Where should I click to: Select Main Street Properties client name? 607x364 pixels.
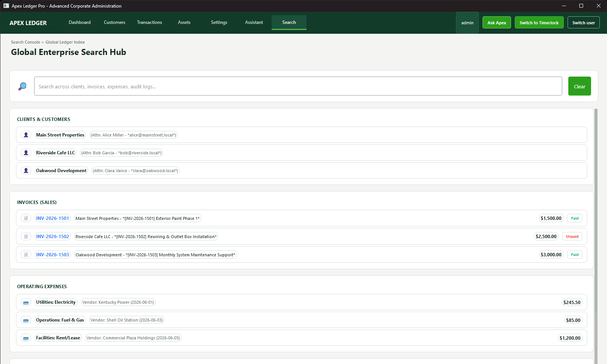(x=60, y=135)
